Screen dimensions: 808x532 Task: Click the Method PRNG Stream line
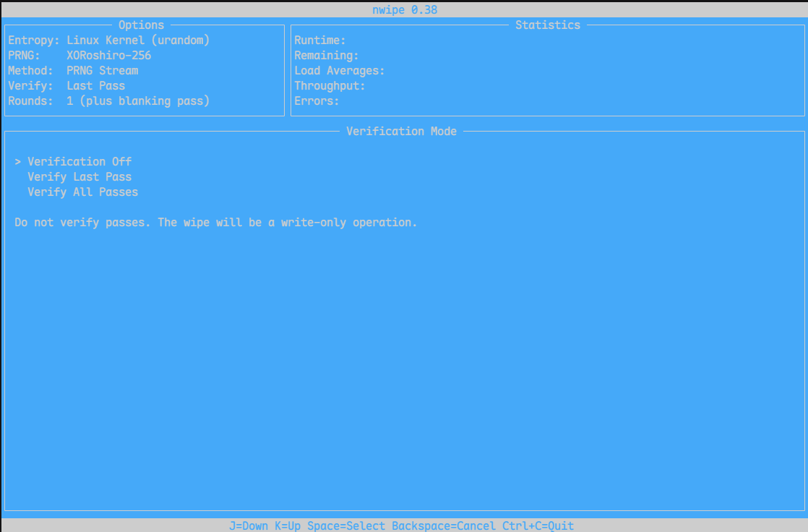(x=73, y=71)
